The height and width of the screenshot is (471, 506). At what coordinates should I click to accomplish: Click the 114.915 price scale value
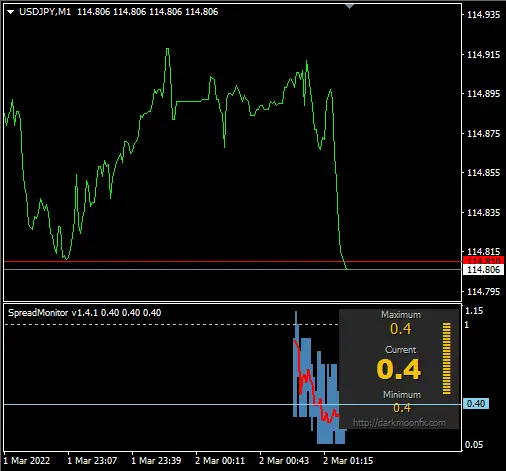coord(483,55)
